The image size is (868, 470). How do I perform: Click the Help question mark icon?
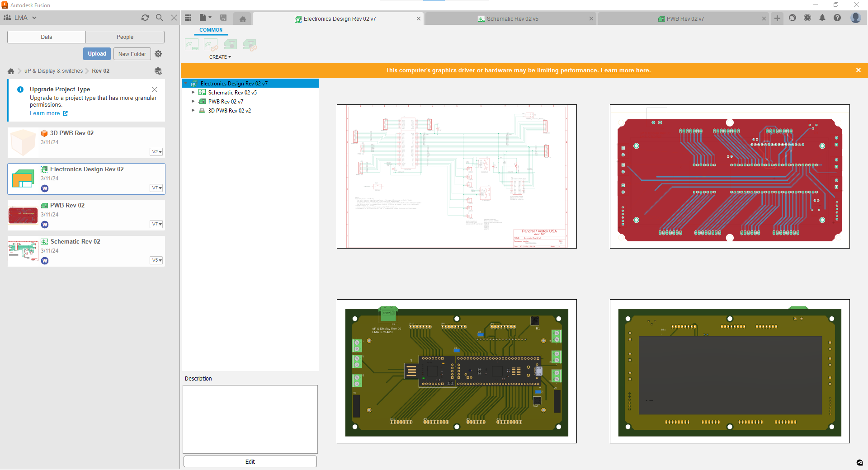click(837, 18)
